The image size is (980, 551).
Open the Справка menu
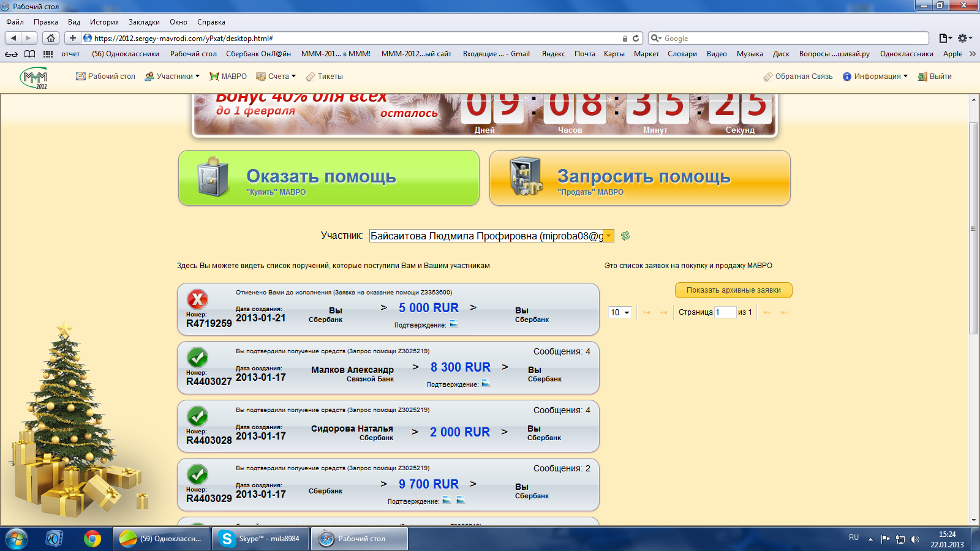click(x=211, y=22)
